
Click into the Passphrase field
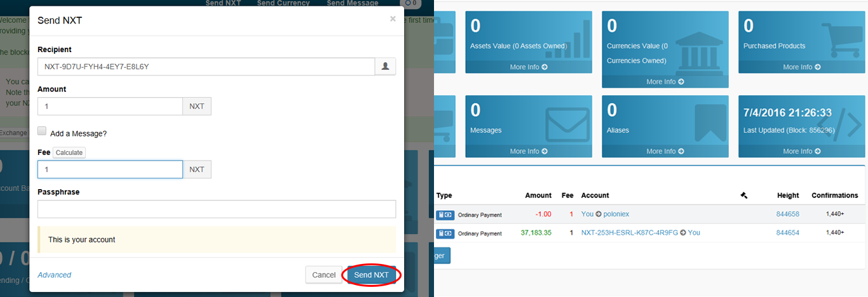click(x=217, y=209)
